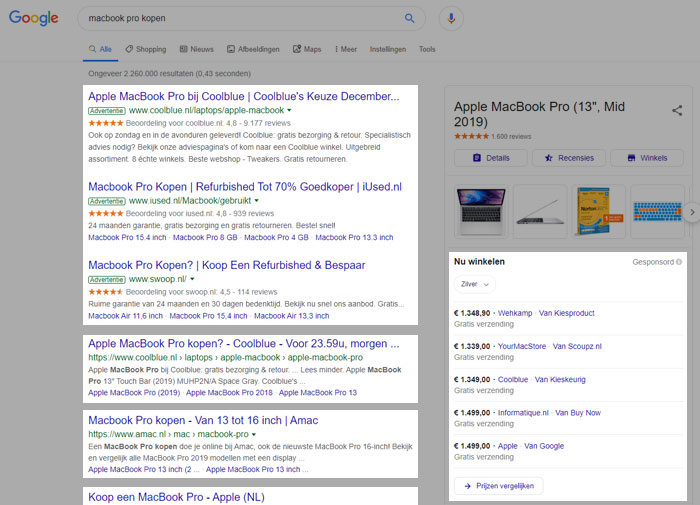Click the 1.600 reviews rating text

click(511, 137)
